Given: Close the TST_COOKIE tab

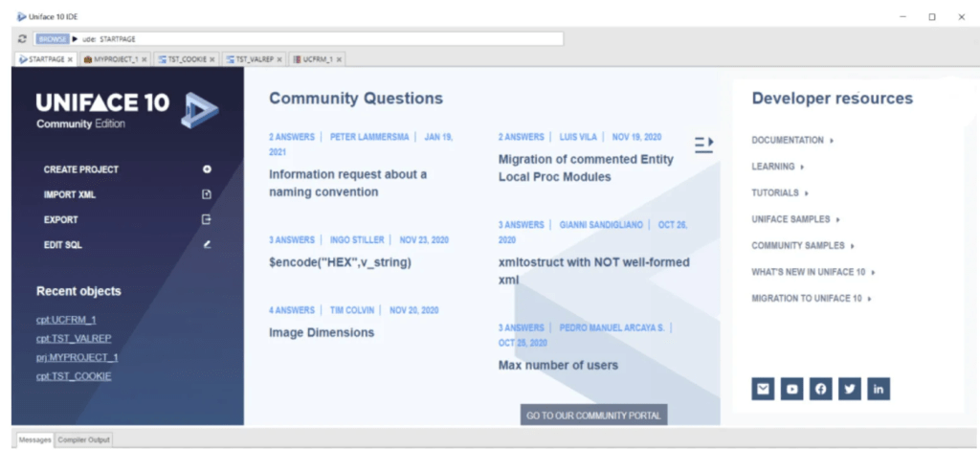Looking at the screenshot, I should click(212, 59).
